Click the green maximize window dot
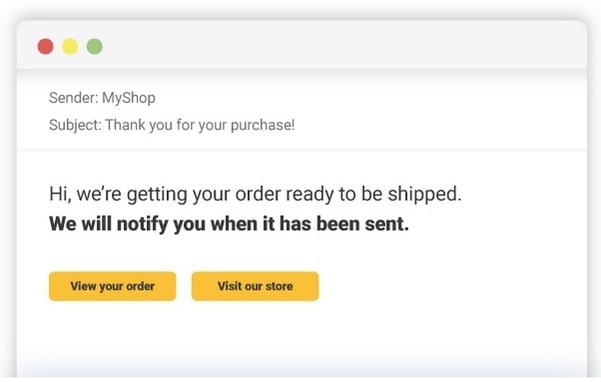The height and width of the screenshot is (382, 601). click(x=95, y=47)
